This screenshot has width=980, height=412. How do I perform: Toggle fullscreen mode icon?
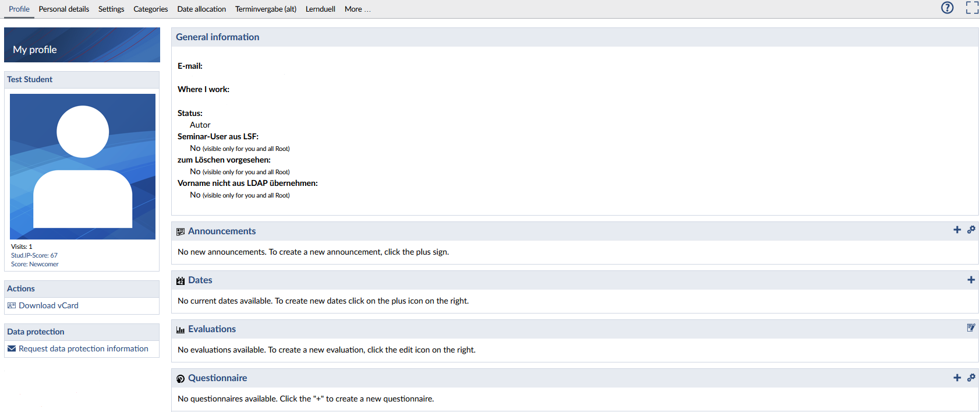click(x=972, y=8)
